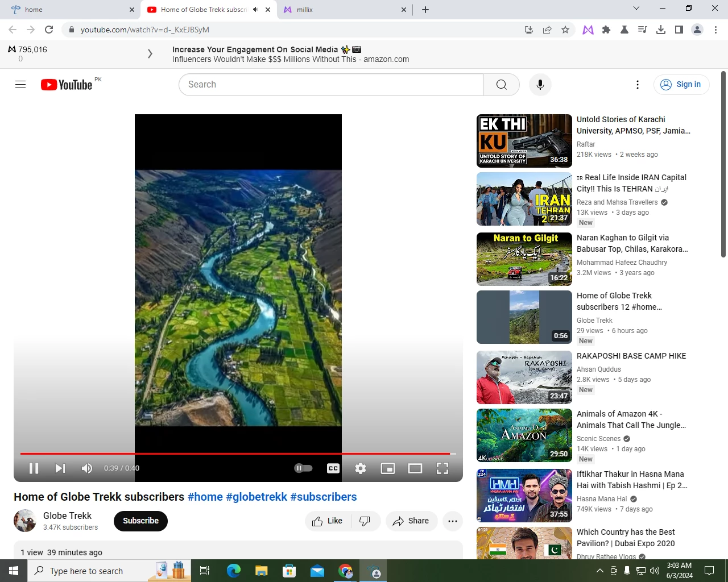Switch to theater mode view
Viewport: 728px width, 582px height.
[x=415, y=468]
